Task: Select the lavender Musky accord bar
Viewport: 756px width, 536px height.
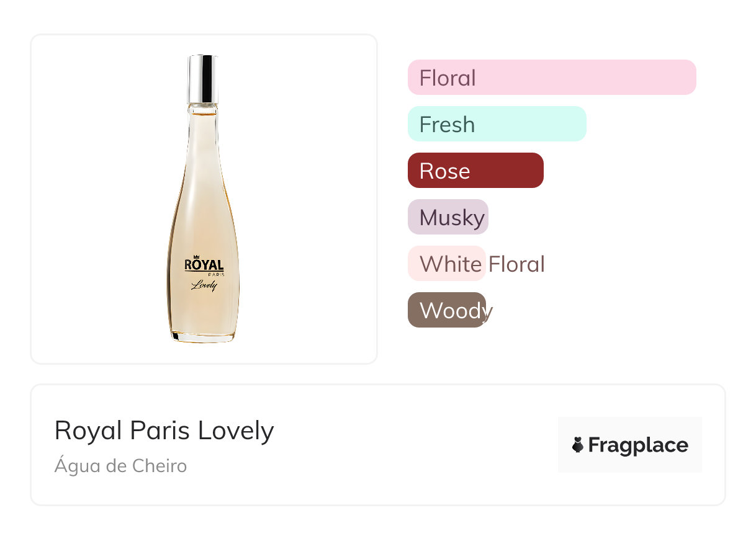Action: [448, 217]
